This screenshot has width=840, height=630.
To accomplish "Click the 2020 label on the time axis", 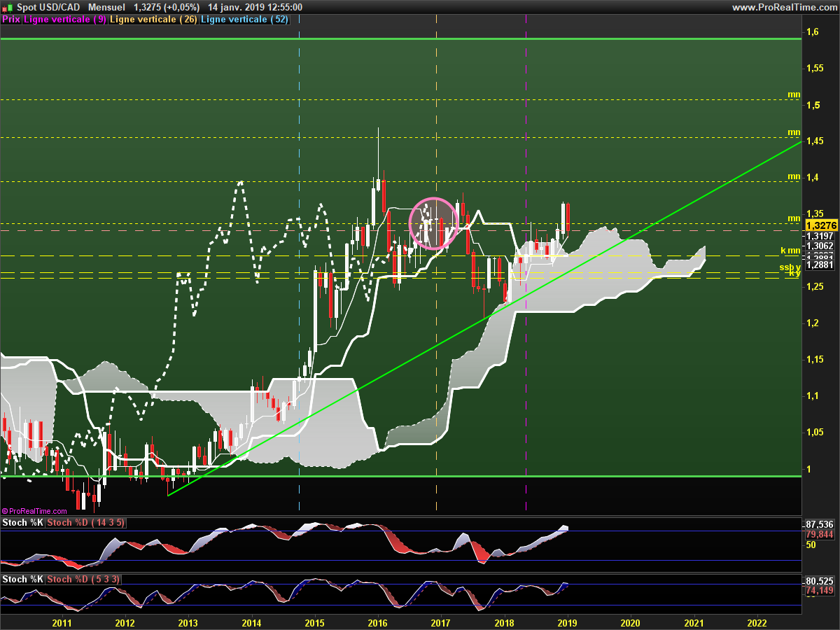I will pyautogui.click(x=630, y=622).
